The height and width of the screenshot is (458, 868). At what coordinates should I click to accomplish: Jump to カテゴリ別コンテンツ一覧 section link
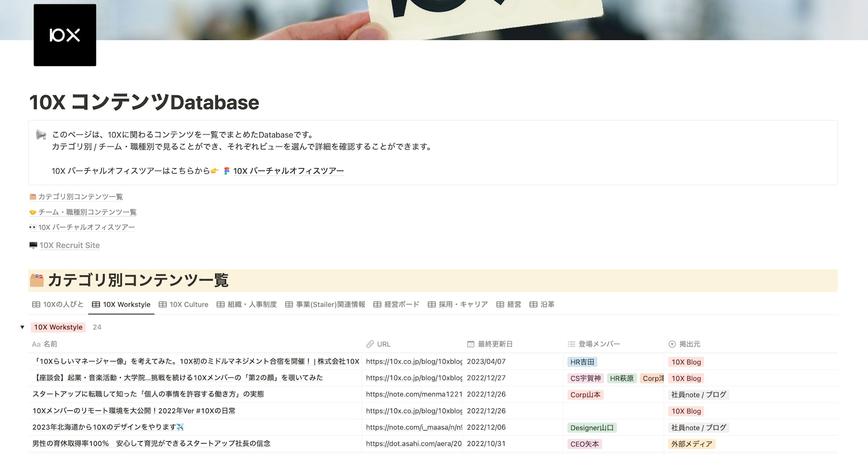coord(81,197)
